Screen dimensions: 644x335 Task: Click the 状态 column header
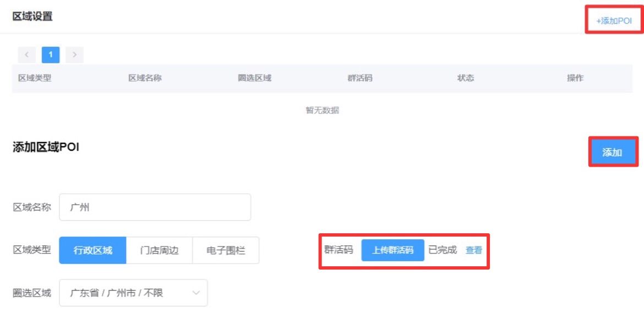[x=465, y=78]
